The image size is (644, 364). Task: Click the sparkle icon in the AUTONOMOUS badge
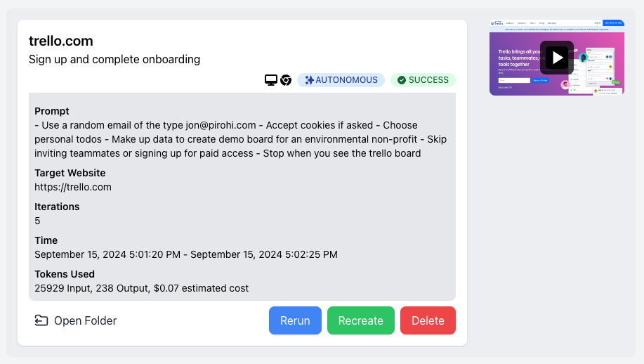[x=309, y=80]
